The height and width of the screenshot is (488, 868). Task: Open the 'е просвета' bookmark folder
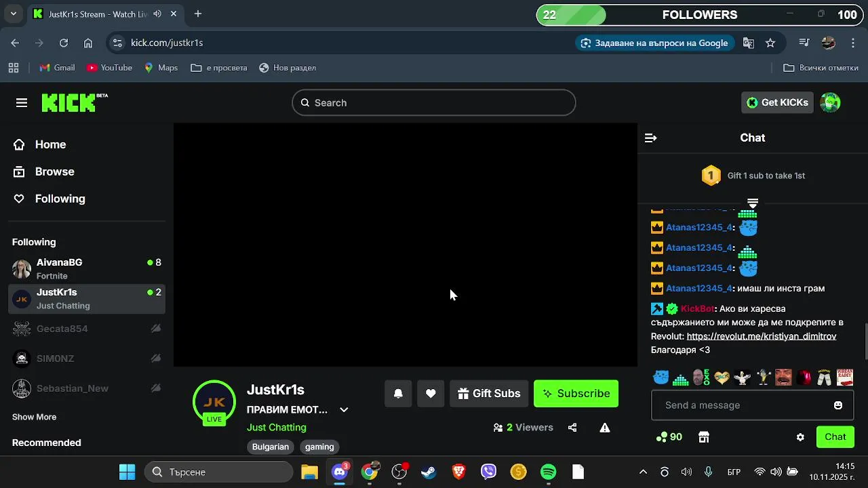(219, 68)
